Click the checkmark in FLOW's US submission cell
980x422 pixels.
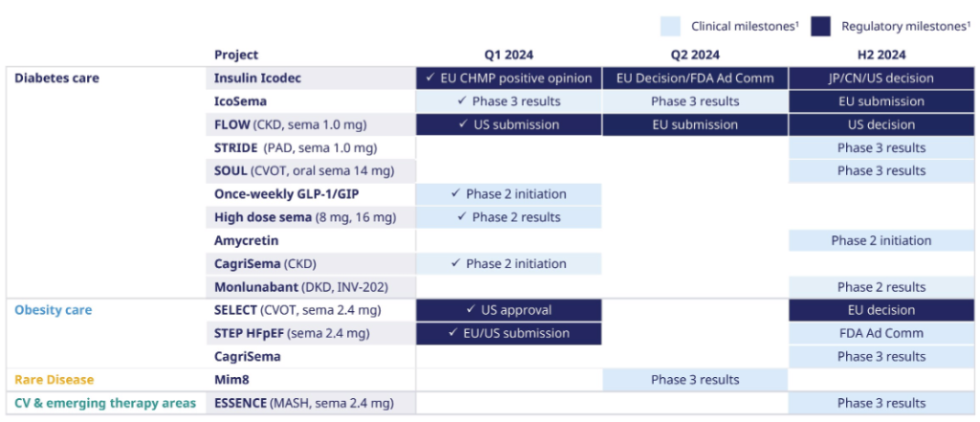click(461, 124)
